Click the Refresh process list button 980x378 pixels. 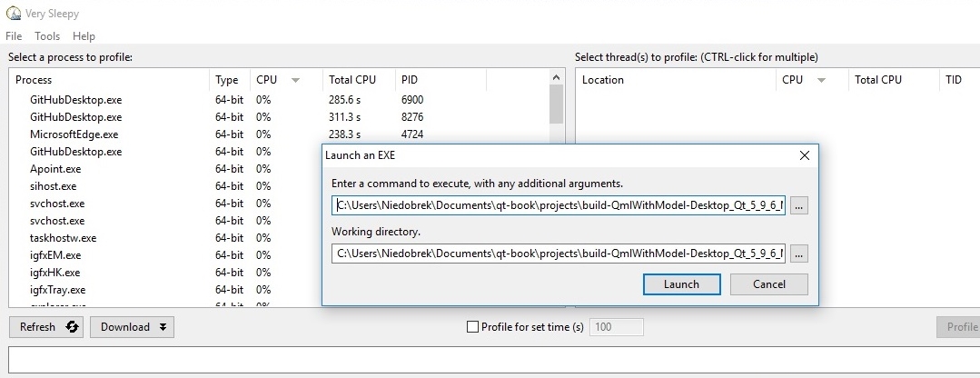coord(48,327)
